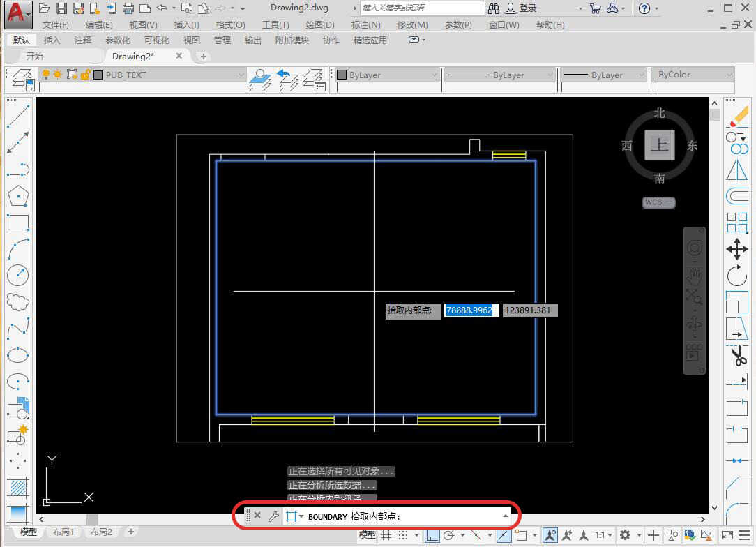
Task: Click the ViewCube 上 top face
Action: point(660,144)
